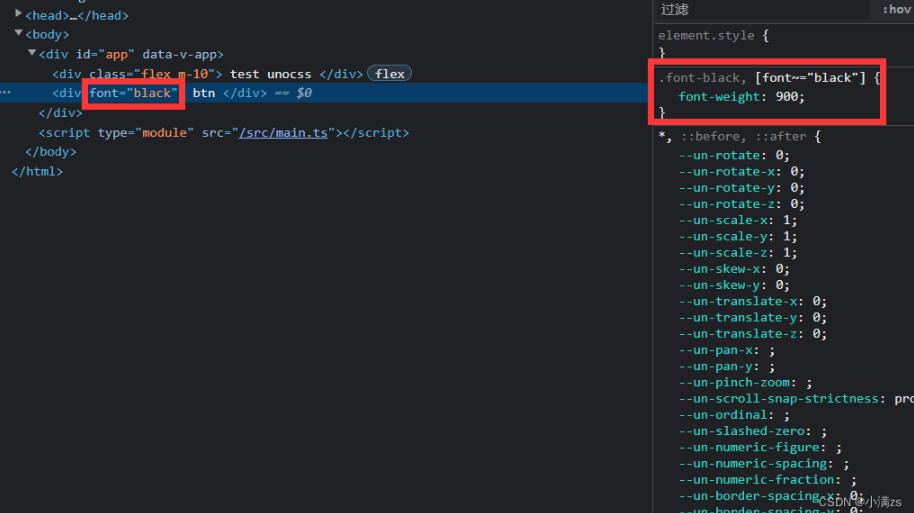Click the filter styles input field

762,9
